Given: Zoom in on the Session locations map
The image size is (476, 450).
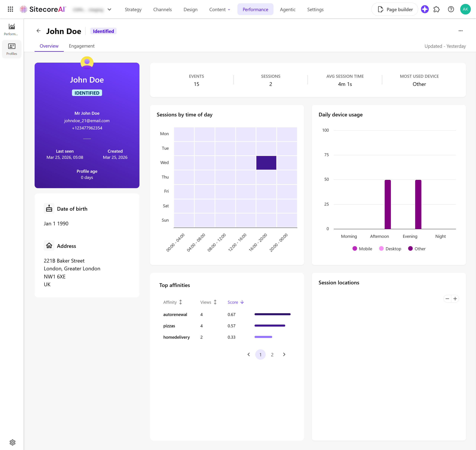Looking at the screenshot, I should [x=455, y=299].
